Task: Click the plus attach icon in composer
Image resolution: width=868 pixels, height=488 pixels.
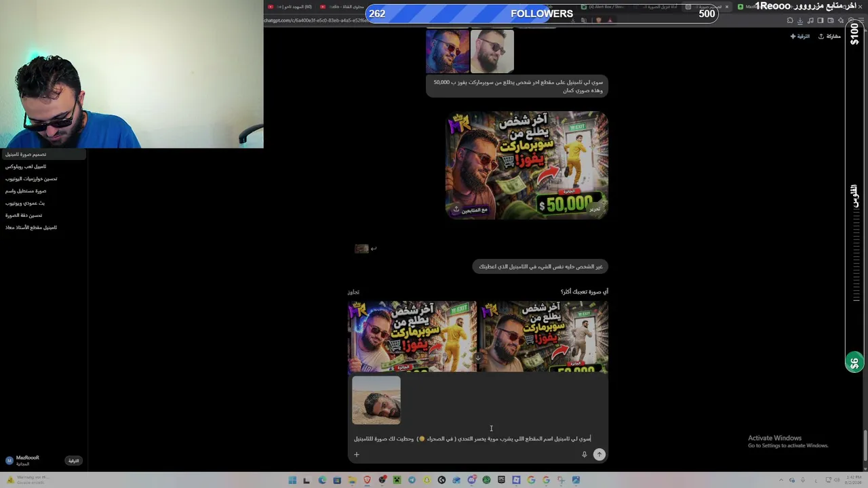Action: tap(357, 455)
